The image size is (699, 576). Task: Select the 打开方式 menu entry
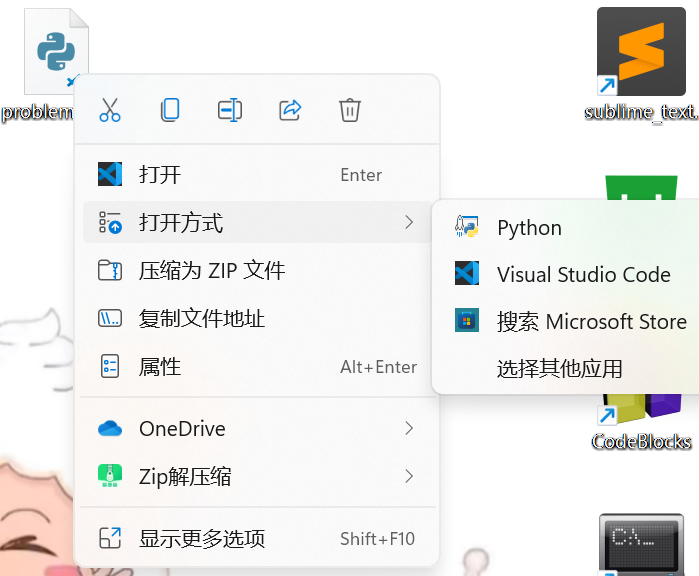point(257,222)
